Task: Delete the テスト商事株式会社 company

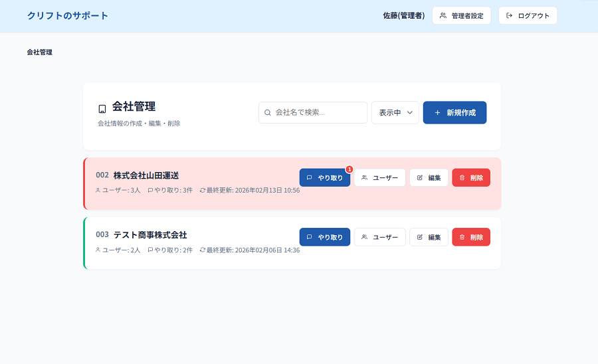Action: click(471, 237)
